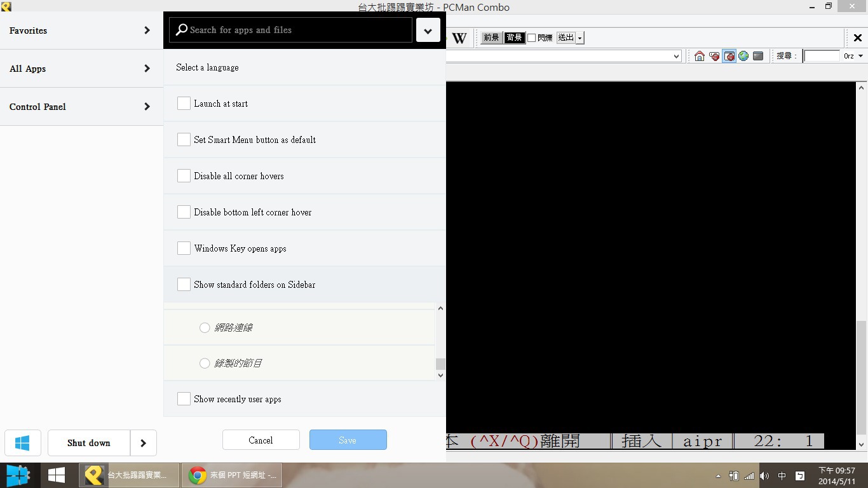This screenshot has width=868, height=488.
Task: Click the home icon in PCMan toolbar
Action: [x=699, y=56]
